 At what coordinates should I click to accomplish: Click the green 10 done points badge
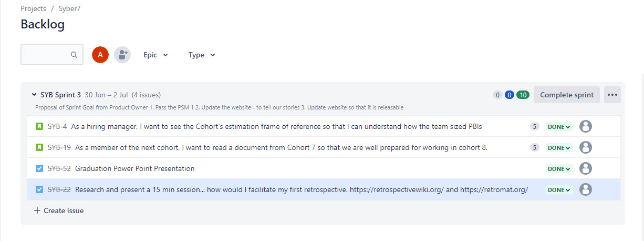(x=523, y=95)
